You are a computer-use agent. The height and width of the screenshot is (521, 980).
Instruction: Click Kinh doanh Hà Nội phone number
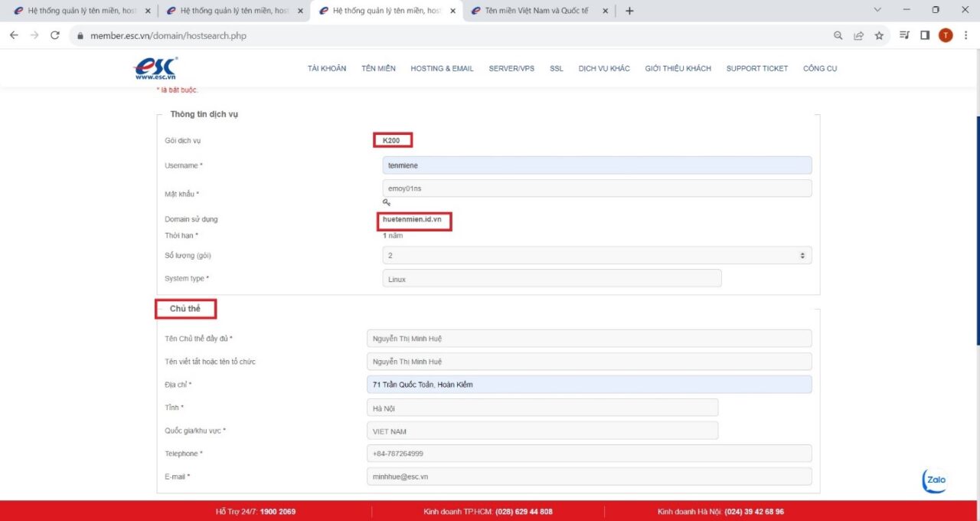[754, 512]
